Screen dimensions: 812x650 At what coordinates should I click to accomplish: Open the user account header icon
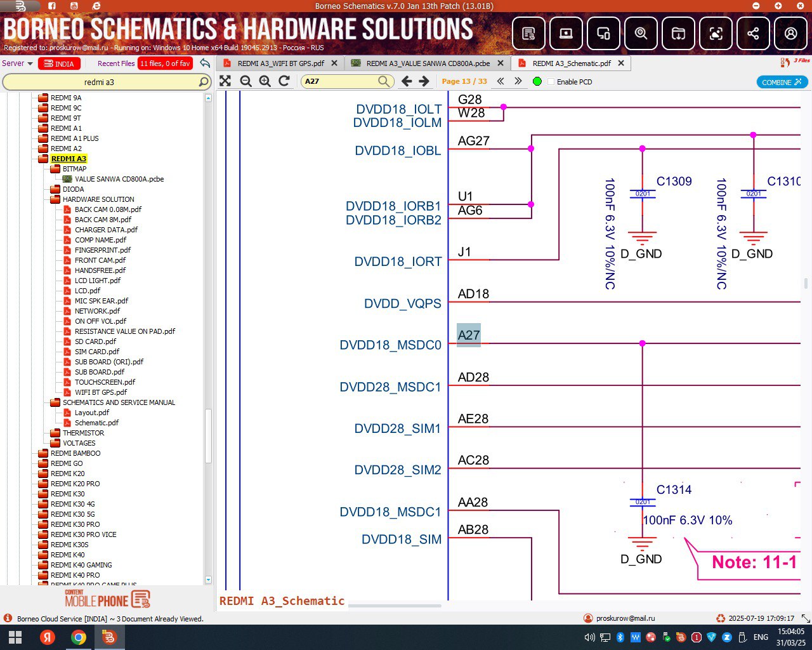pos(790,33)
